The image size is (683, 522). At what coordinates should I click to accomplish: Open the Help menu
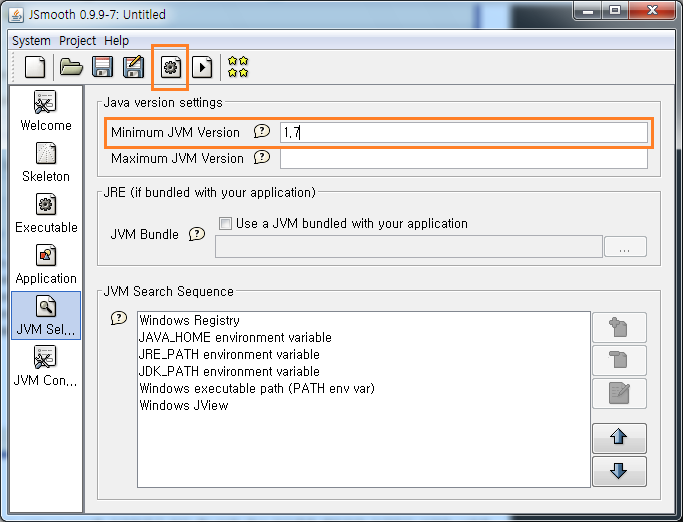coord(116,41)
